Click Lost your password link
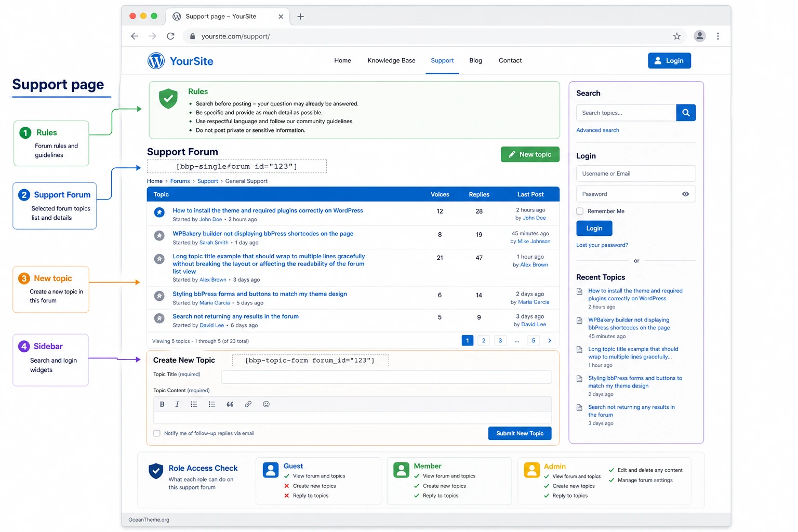Viewport: 798px width, 532px height. (x=602, y=245)
